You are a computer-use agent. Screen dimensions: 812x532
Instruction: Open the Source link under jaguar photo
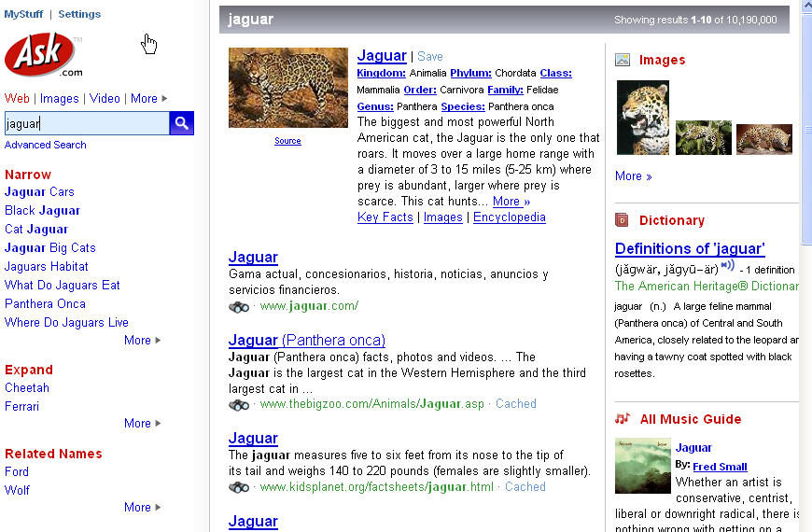287,141
